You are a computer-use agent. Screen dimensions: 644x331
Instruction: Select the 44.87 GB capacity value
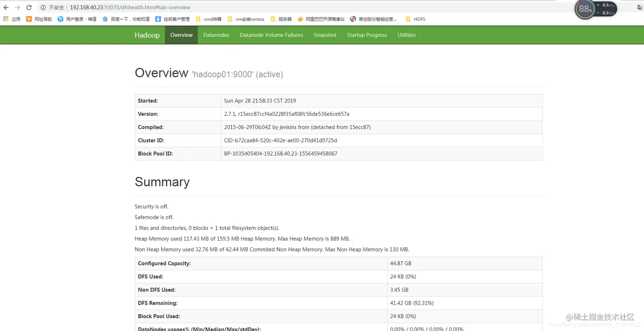[401, 263]
